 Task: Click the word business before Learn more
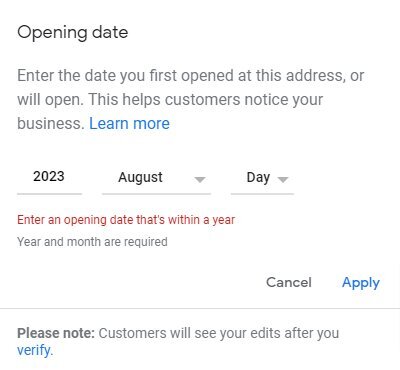point(49,124)
